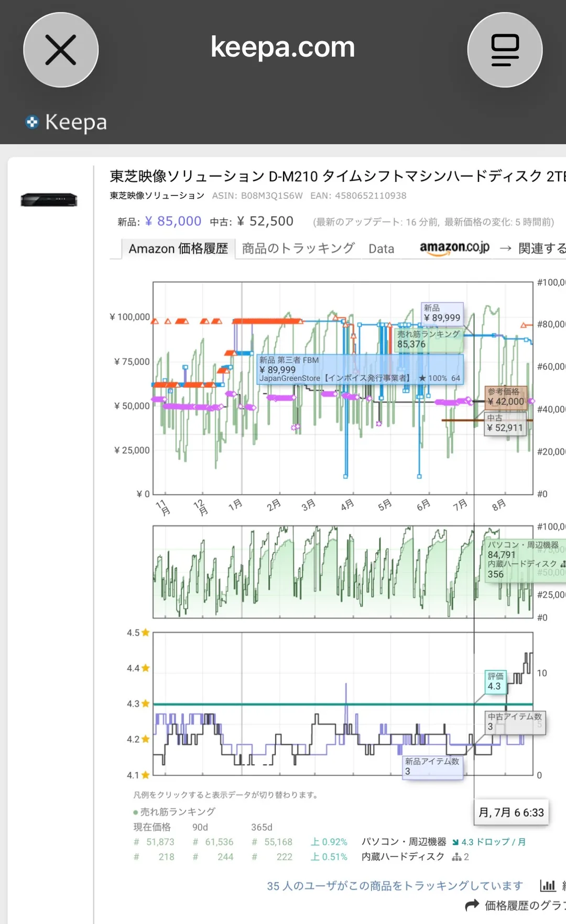Click 365d rank value # 55,168
The image size is (566, 924).
tap(272, 842)
